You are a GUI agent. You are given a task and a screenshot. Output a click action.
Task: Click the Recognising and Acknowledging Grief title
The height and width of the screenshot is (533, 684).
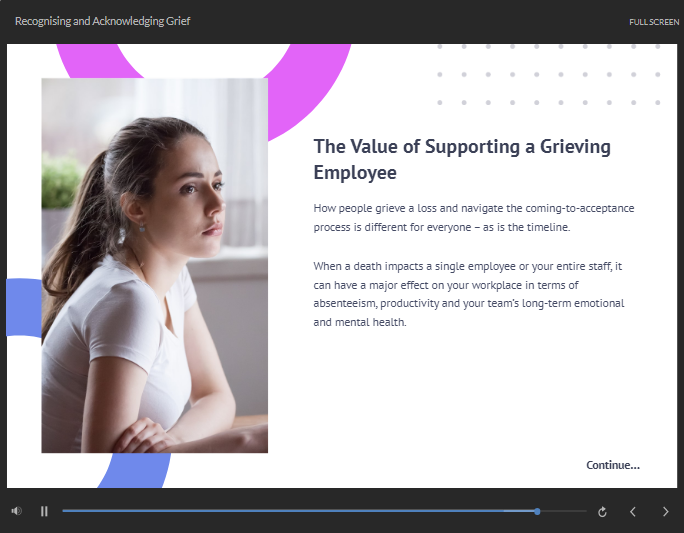103,21
